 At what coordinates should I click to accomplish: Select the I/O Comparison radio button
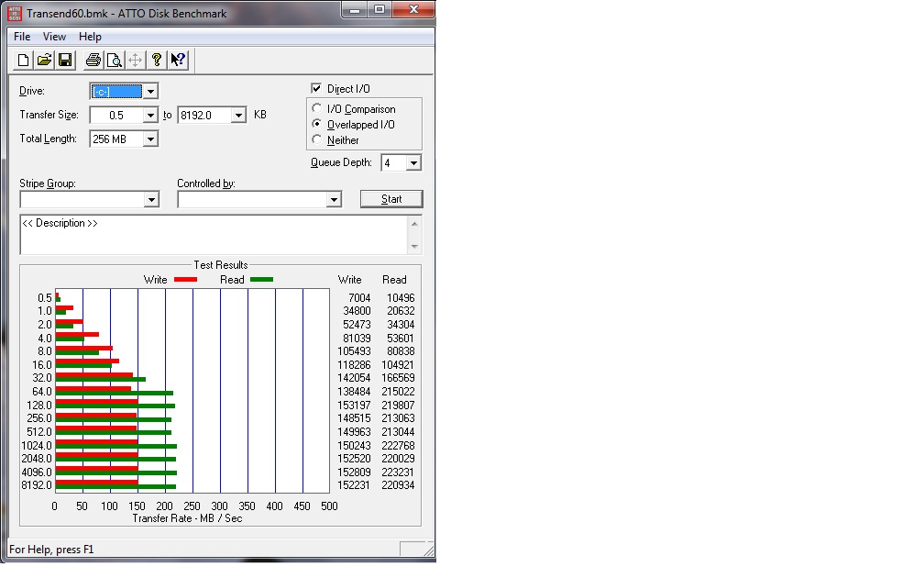pyautogui.click(x=317, y=108)
